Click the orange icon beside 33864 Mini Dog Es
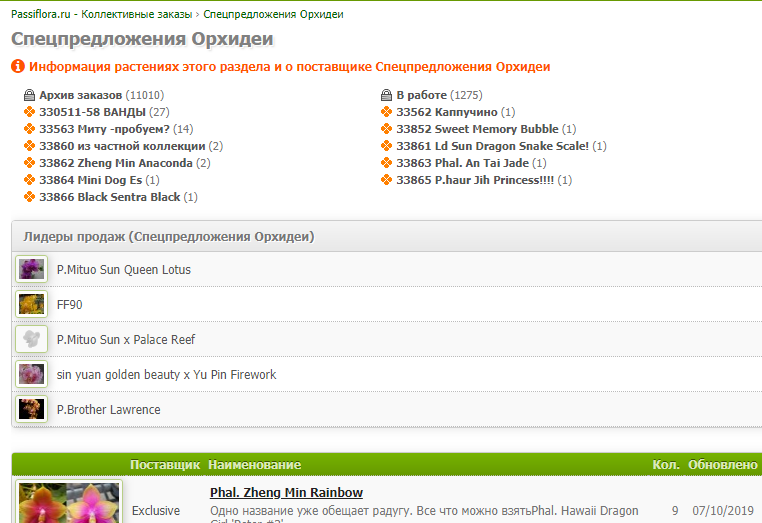The height and width of the screenshot is (523, 762). [x=29, y=180]
